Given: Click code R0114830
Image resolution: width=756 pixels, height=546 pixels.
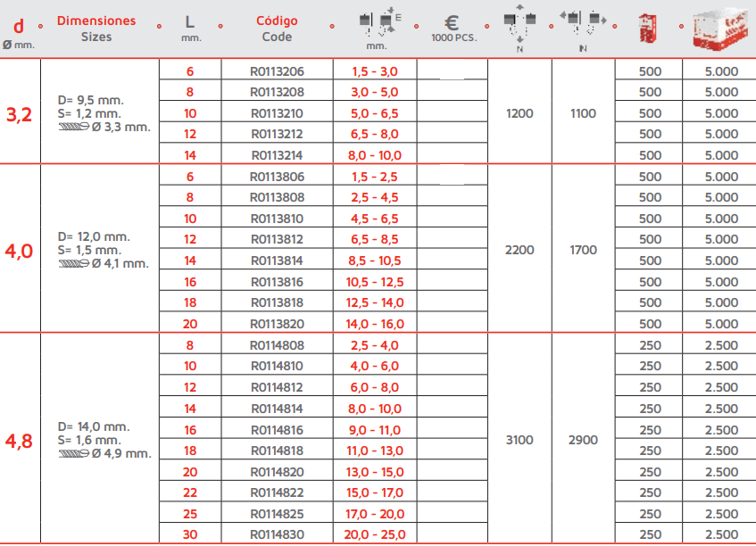Looking at the screenshot, I should pos(277,534).
